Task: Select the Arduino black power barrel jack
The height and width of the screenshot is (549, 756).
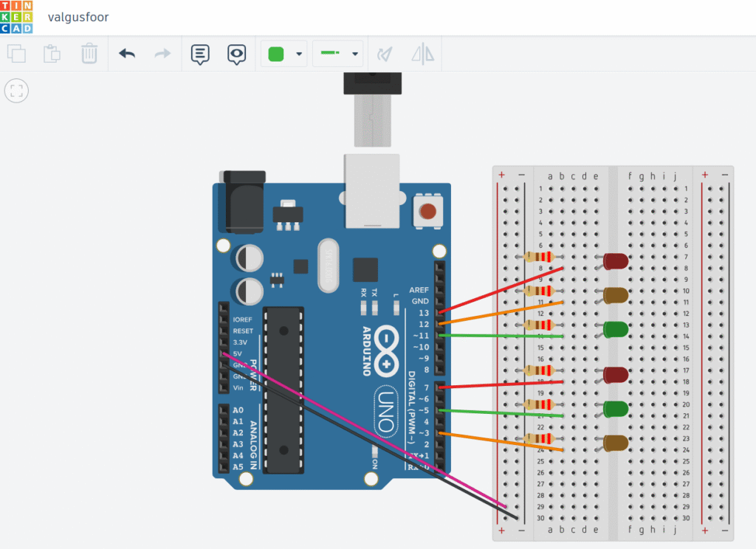Action: (242, 201)
